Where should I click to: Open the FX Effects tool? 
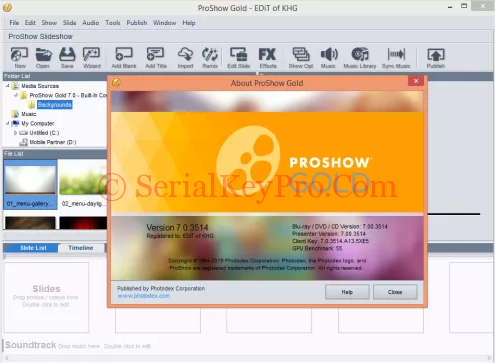pos(268,58)
